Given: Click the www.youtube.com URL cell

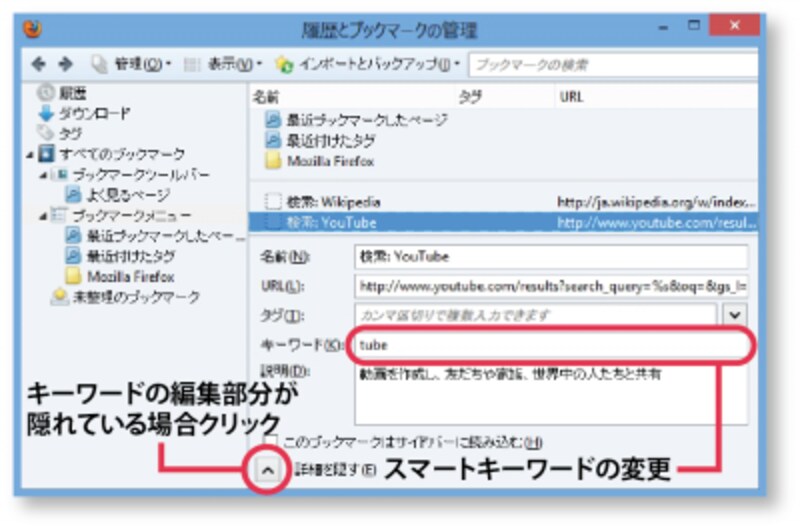Looking at the screenshot, I should (656, 222).
